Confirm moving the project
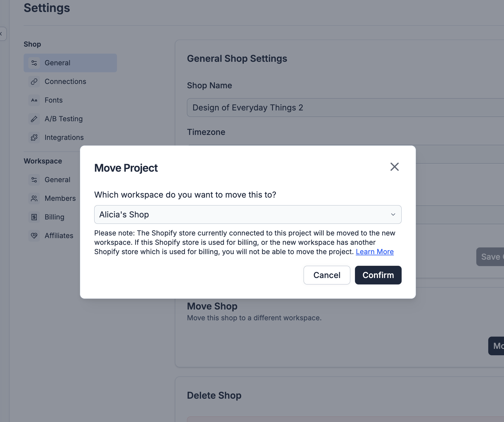The image size is (504, 422). coord(378,275)
